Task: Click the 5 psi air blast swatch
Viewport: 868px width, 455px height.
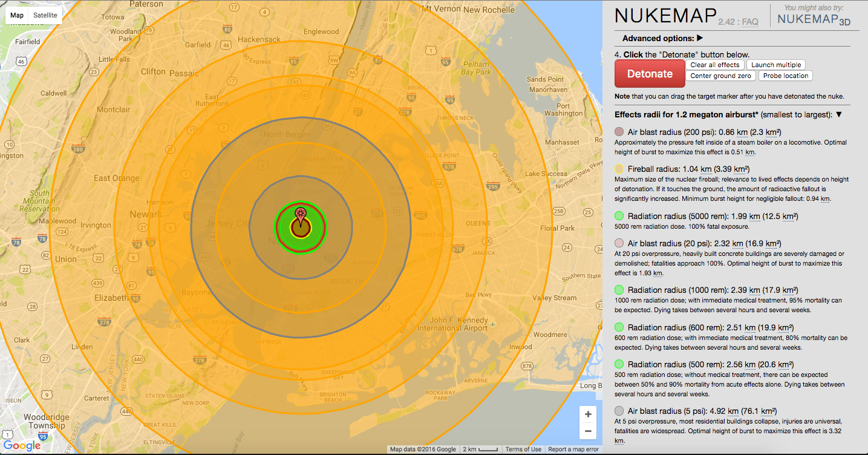Action: (619, 411)
